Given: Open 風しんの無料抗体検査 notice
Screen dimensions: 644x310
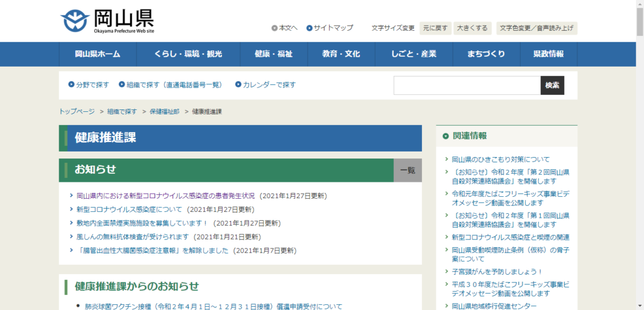Looking at the screenshot, I should pyautogui.click(x=133, y=237).
